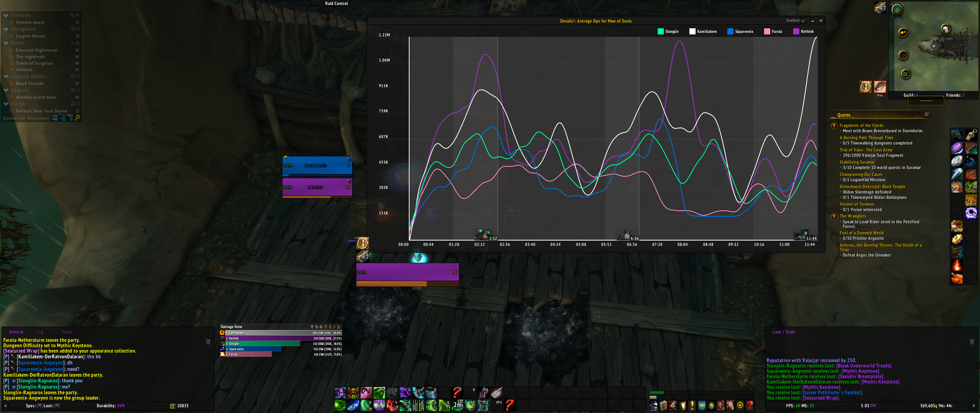Click action button showing 2m cooldown
980x413 pixels.
457,405
